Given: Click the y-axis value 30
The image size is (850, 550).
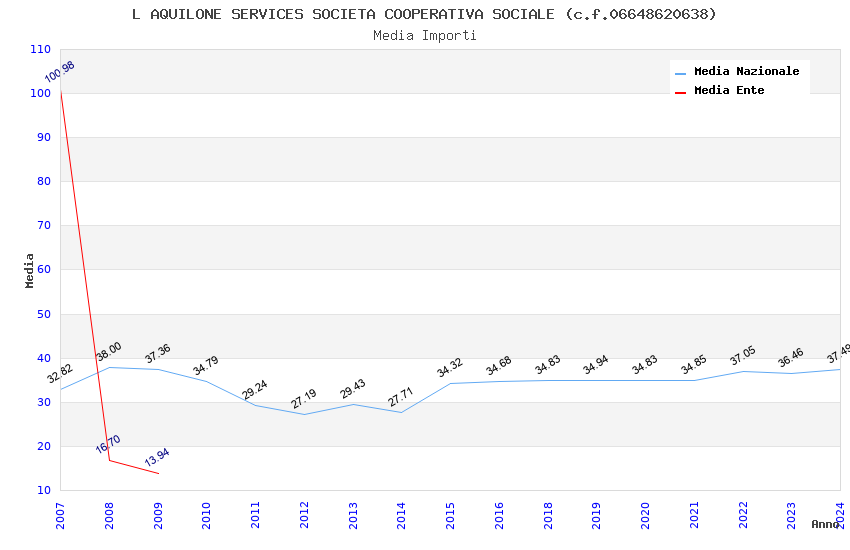Looking at the screenshot, I should click(44, 402).
